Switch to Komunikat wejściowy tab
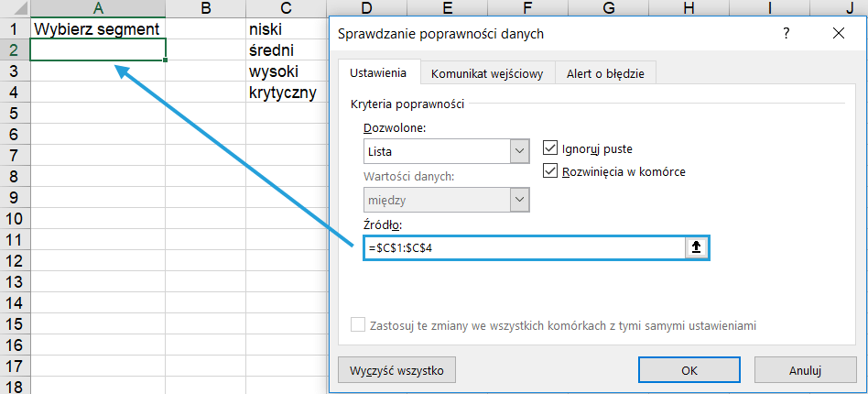The image size is (868, 394). click(487, 74)
